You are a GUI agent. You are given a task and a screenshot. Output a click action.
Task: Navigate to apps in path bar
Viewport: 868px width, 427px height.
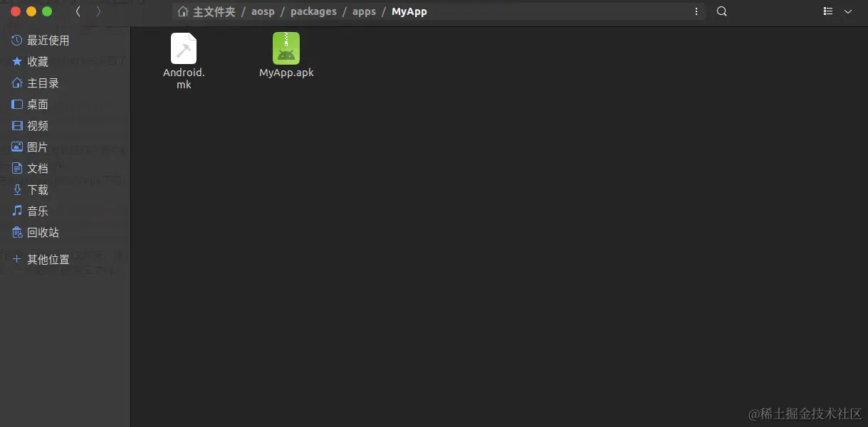[364, 12]
